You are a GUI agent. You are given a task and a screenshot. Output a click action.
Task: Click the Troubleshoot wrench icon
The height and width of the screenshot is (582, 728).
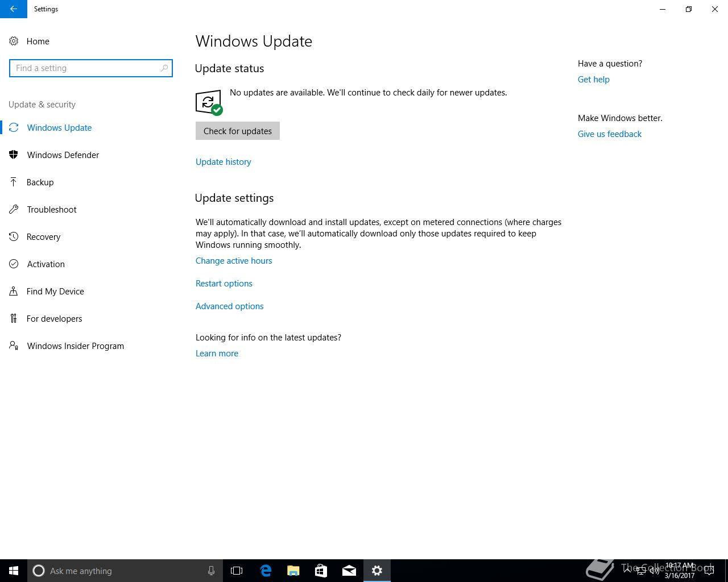tap(14, 209)
